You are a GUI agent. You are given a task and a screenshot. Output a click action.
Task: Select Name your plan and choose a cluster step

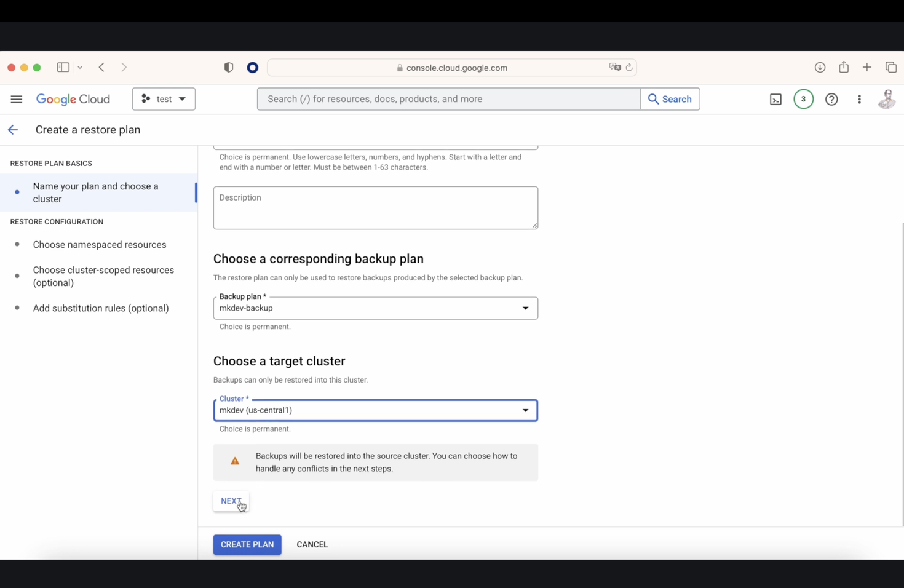pos(98,193)
